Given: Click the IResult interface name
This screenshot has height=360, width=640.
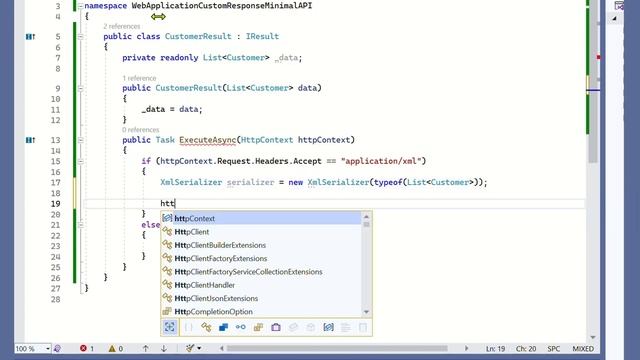Looking at the screenshot, I should 262,36.
